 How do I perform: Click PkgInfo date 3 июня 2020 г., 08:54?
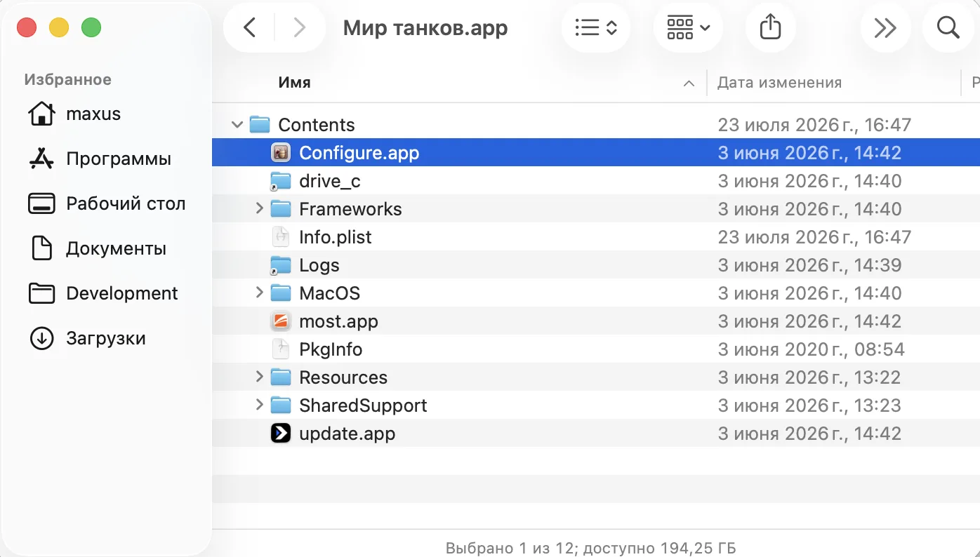pos(811,349)
